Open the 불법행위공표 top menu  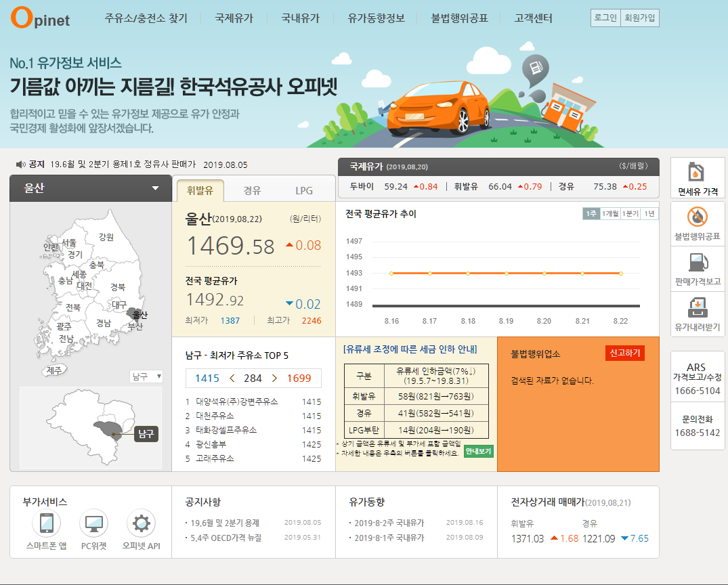(459, 18)
